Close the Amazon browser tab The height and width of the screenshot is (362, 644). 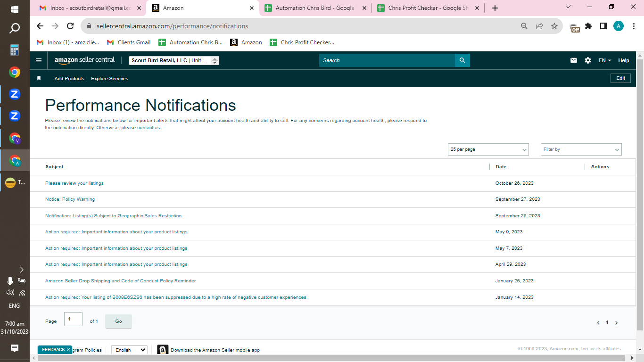click(x=252, y=8)
